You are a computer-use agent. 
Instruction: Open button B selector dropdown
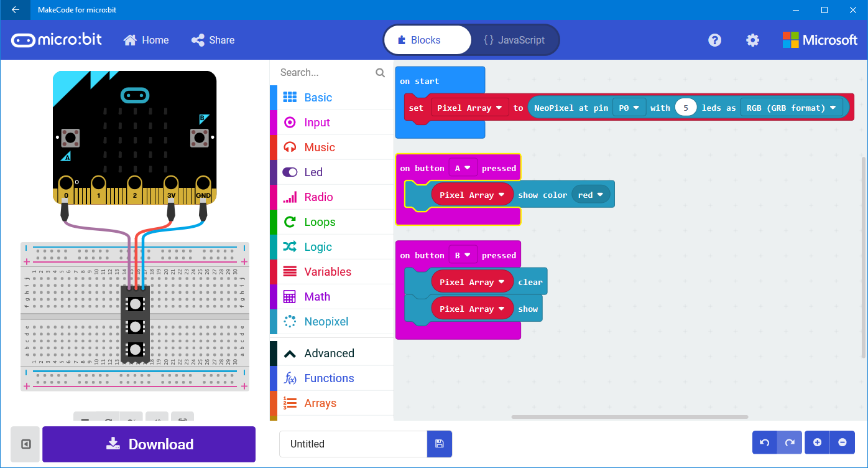tap(463, 255)
